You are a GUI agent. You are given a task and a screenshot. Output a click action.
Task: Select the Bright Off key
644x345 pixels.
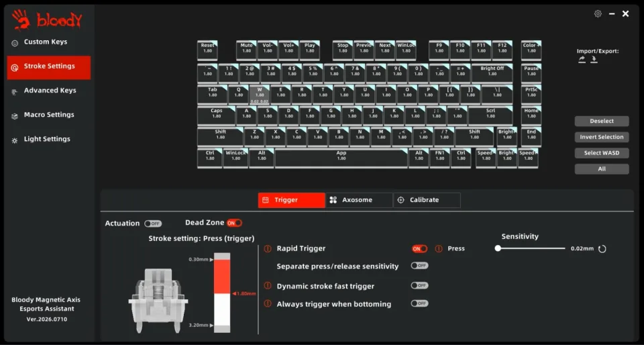click(x=492, y=73)
